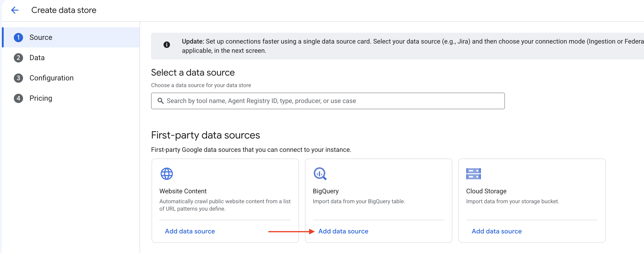
Task: Click 'Choose a data source for your data store'
Action: click(x=201, y=85)
